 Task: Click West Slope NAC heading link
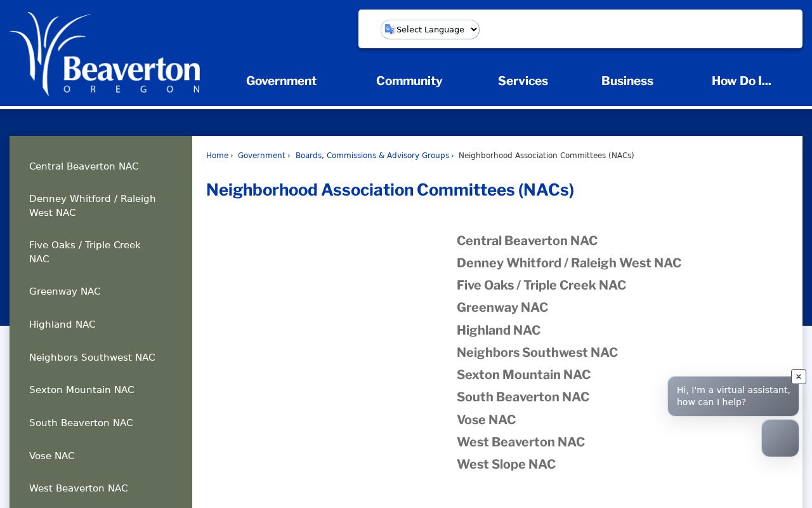pos(506,464)
